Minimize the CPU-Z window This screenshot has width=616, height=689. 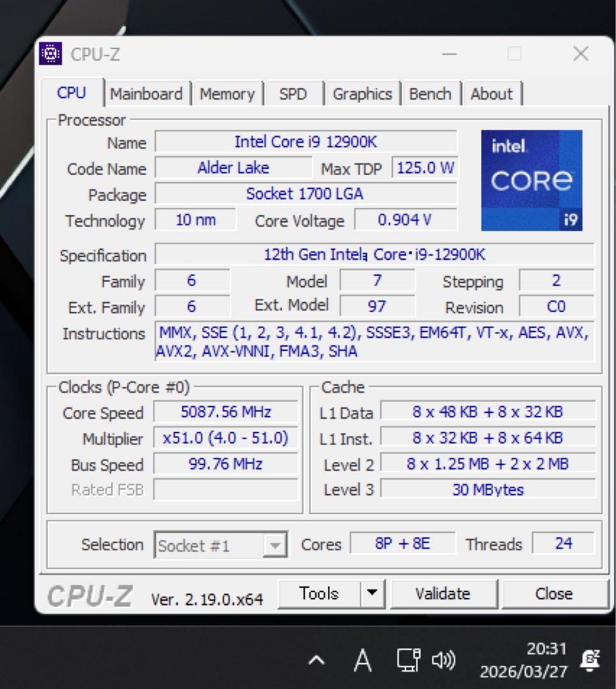[449, 54]
